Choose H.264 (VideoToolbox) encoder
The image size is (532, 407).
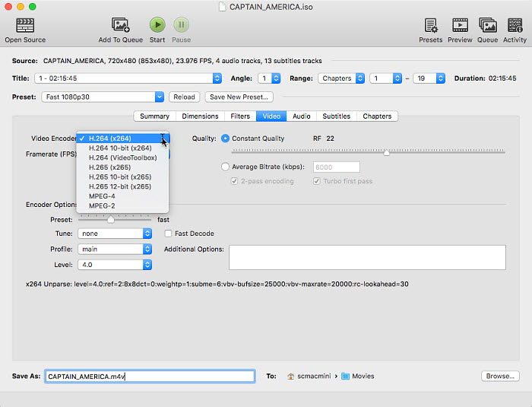click(122, 157)
